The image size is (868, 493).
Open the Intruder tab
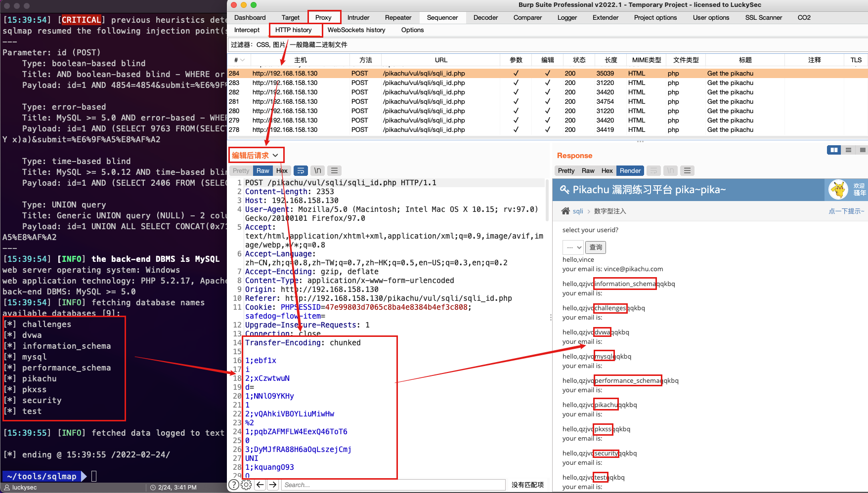coord(358,17)
